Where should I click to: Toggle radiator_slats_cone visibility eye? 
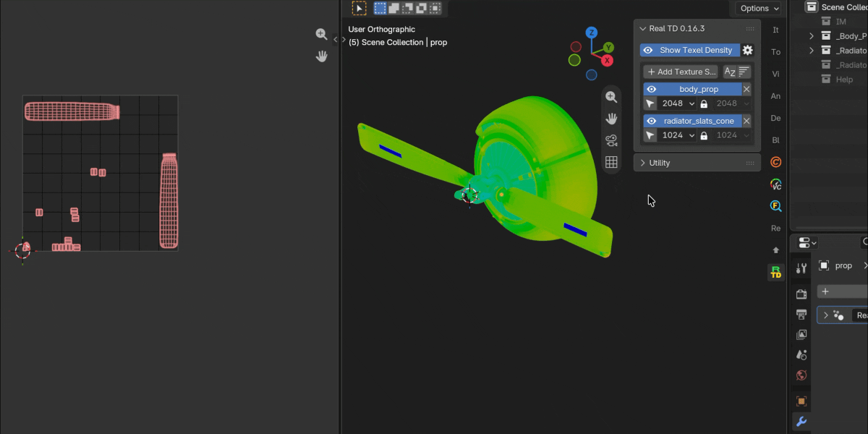(x=651, y=121)
